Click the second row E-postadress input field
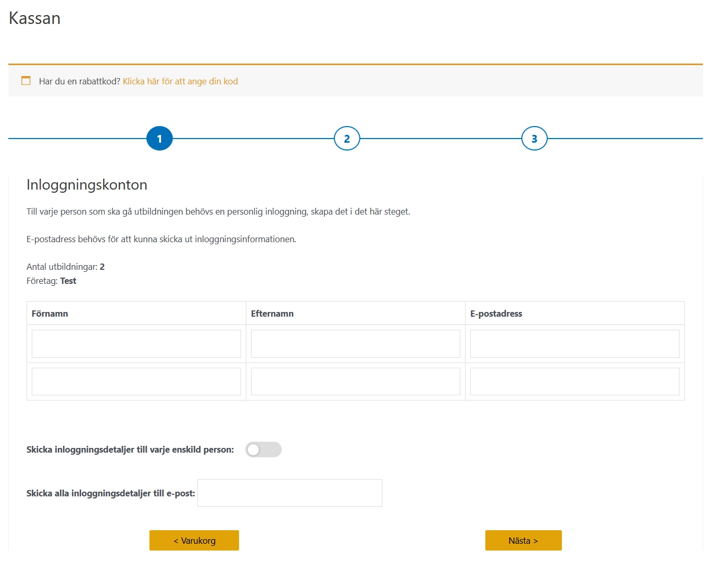 click(x=574, y=381)
